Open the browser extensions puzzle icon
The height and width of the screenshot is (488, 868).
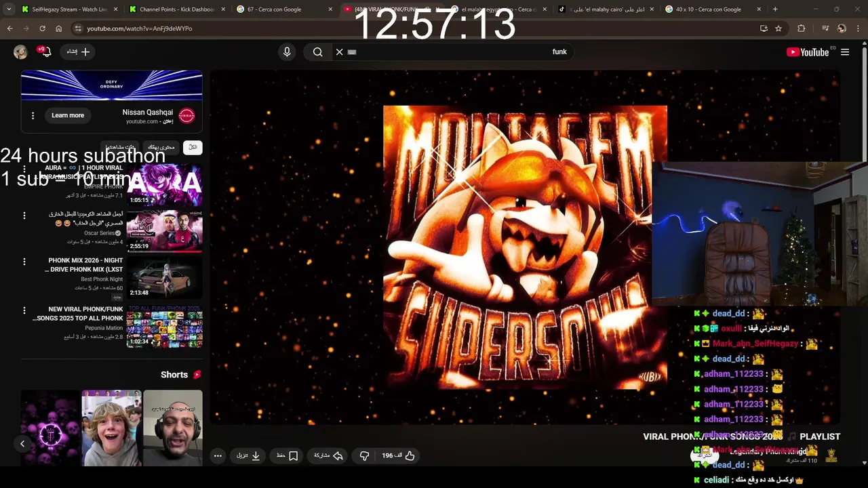802,28
